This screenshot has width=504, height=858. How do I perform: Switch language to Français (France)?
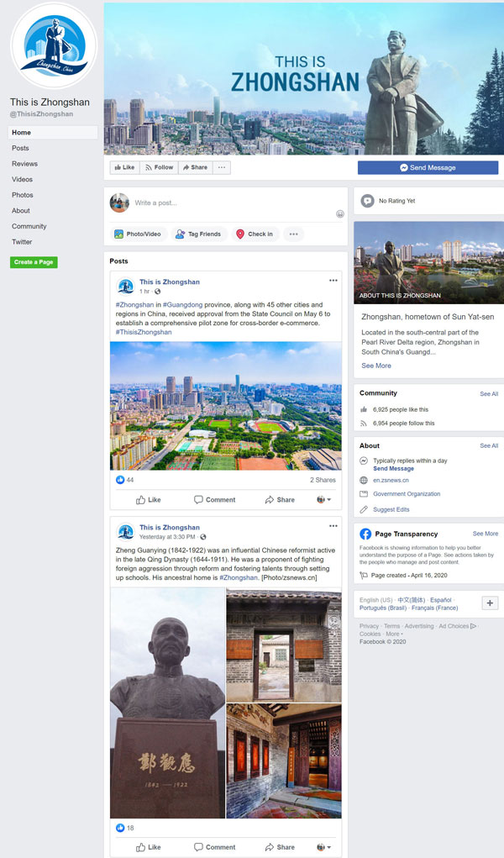434,608
